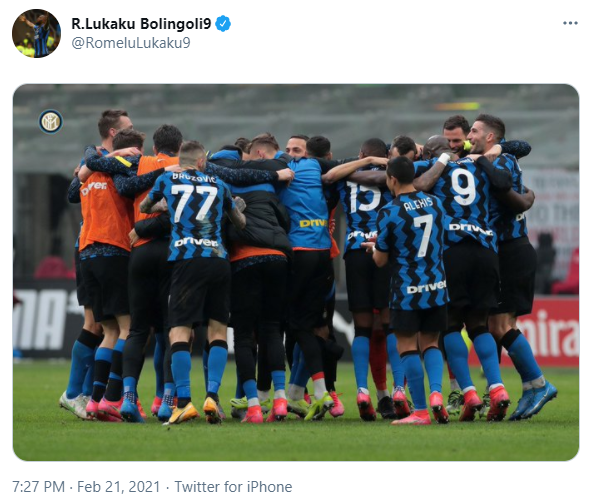Viewport: 590px width, 504px height.
Task: Click the blue bib with yellow Driver text
Action: tap(306, 205)
